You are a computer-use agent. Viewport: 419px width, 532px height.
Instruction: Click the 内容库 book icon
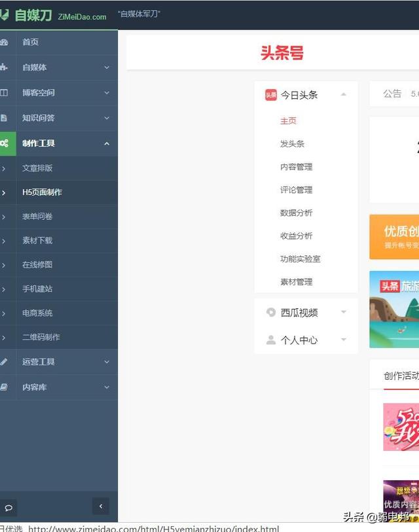click(x=4, y=387)
